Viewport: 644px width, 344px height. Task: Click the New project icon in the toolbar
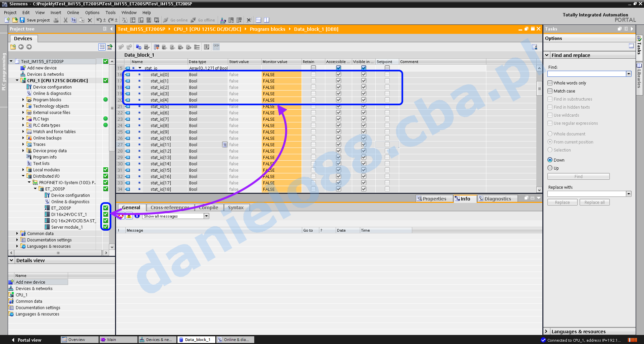click(7, 20)
